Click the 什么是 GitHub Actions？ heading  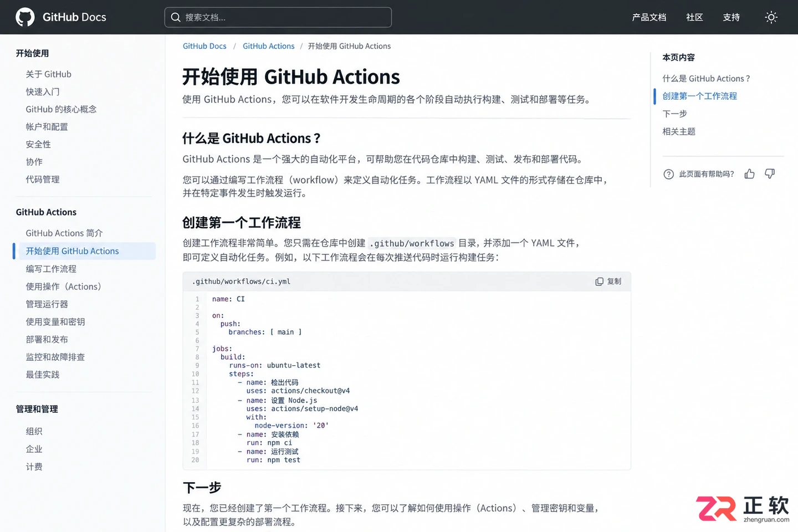(x=251, y=138)
